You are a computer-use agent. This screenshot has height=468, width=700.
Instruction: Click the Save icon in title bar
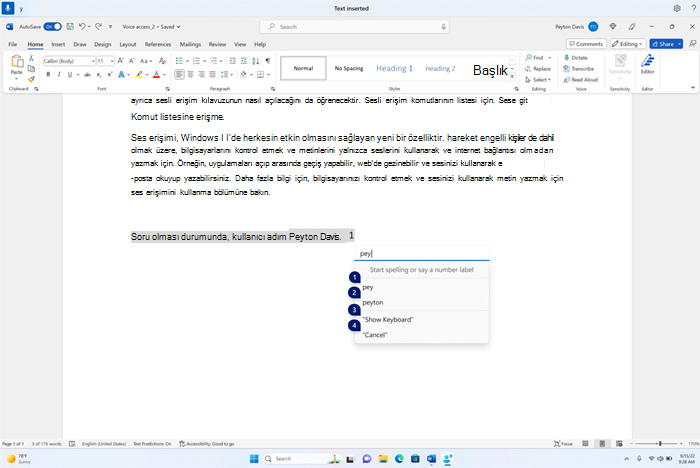(70, 27)
